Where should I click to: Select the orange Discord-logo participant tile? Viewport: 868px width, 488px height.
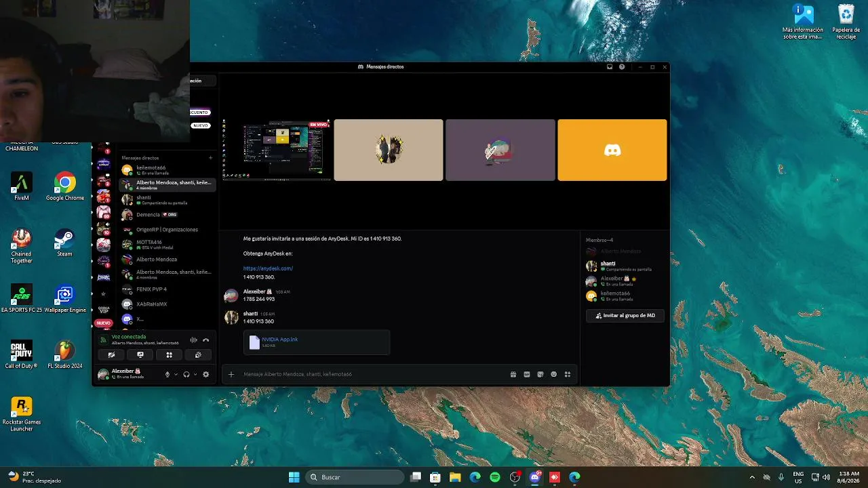[x=612, y=150]
